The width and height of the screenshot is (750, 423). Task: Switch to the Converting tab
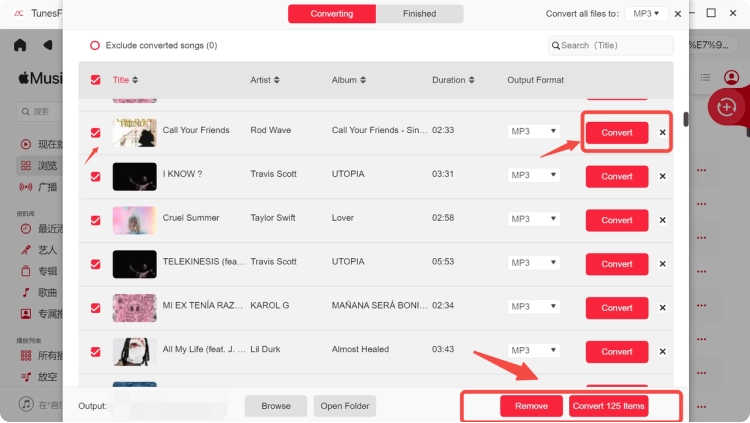click(x=331, y=14)
